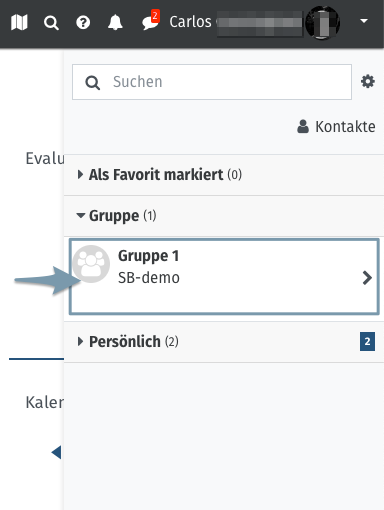Click the unread badge on Persönlich
The width and height of the screenshot is (384, 510).
click(367, 341)
